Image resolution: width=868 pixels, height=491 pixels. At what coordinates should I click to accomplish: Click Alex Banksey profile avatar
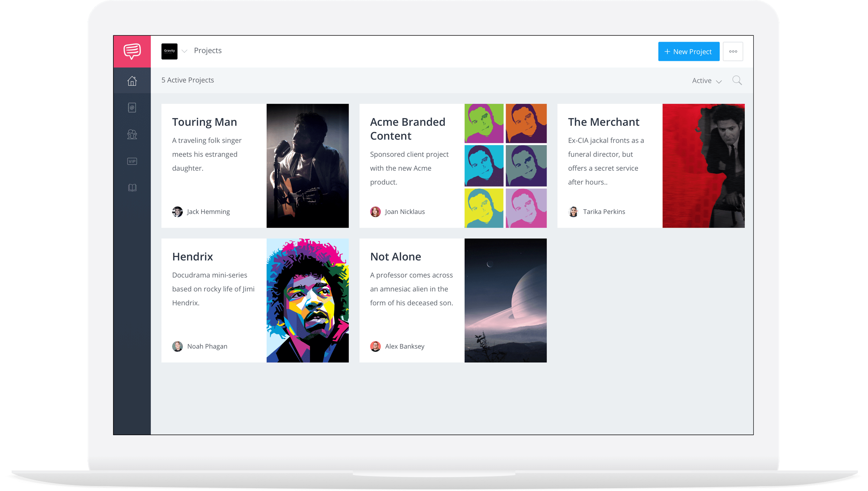coord(376,346)
